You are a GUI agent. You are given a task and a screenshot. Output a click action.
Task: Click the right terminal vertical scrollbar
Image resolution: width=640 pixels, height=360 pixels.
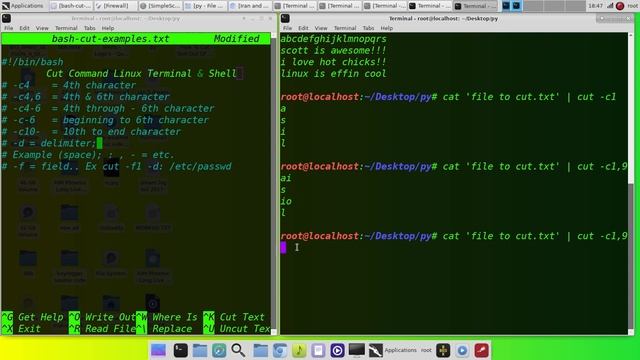click(631, 184)
